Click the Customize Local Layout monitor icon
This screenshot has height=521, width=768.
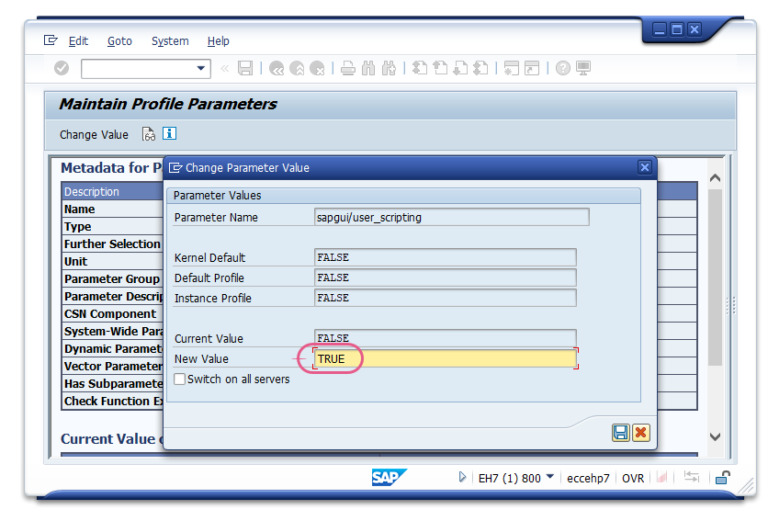[583, 68]
